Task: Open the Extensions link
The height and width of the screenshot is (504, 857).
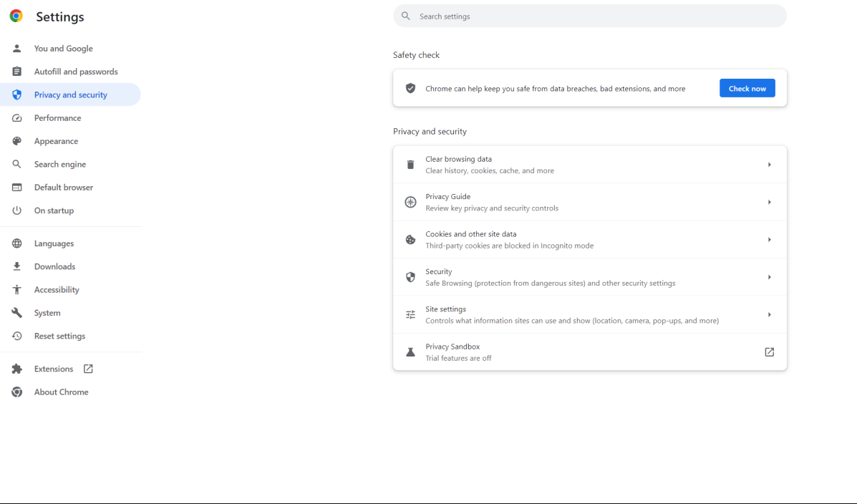Action: click(54, 369)
